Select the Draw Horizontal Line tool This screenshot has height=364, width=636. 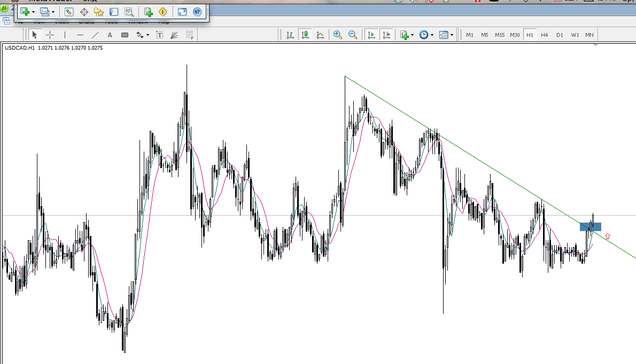coord(80,35)
